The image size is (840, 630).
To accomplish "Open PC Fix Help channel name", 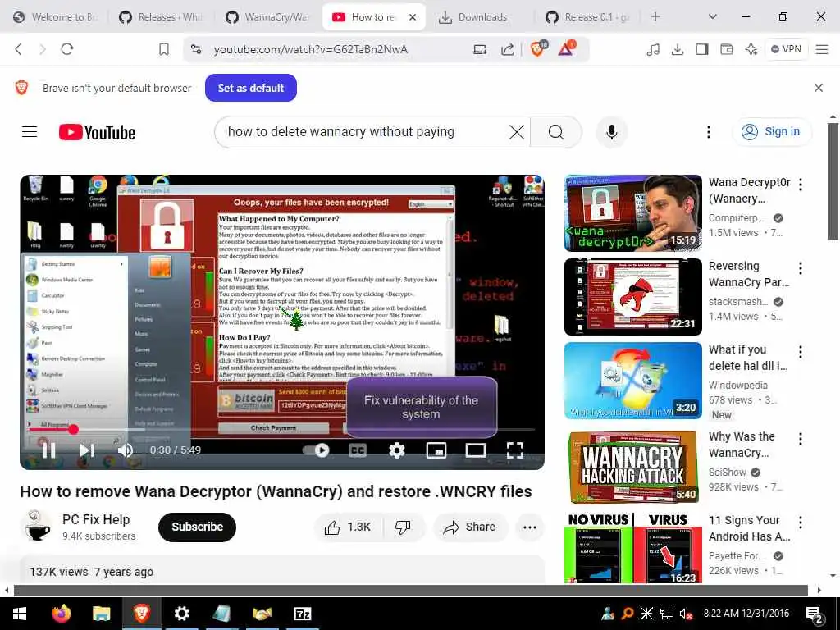I will pyautogui.click(x=96, y=519).
